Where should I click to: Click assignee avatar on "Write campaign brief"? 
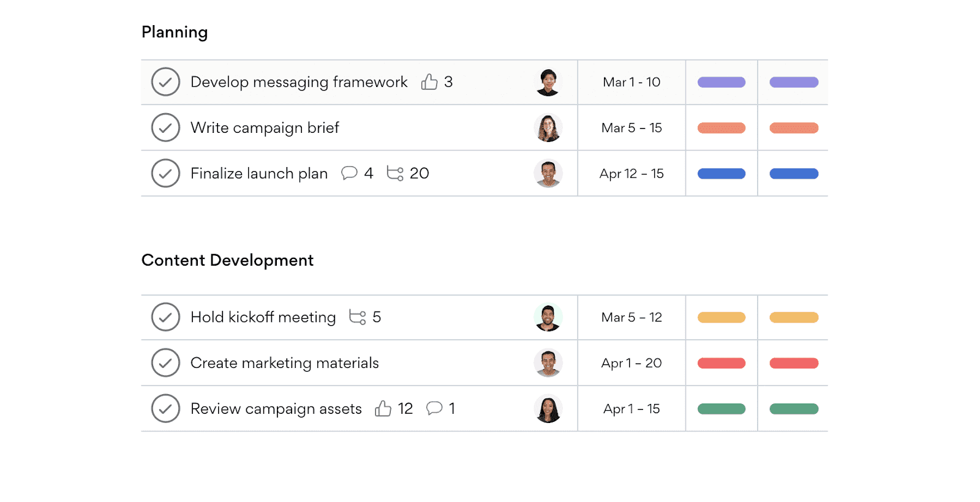(x=549, y=128)
